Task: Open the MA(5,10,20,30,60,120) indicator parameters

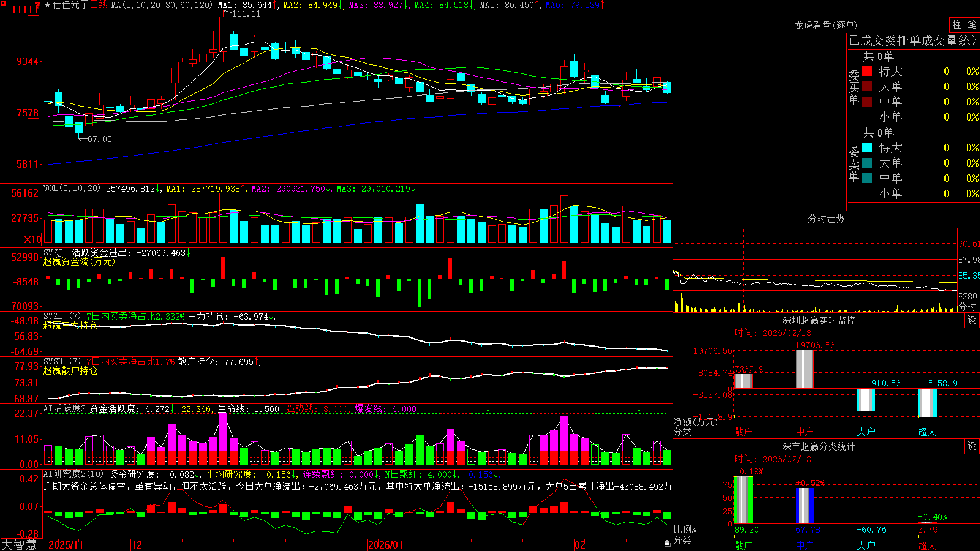Action: tap(162, 5)
